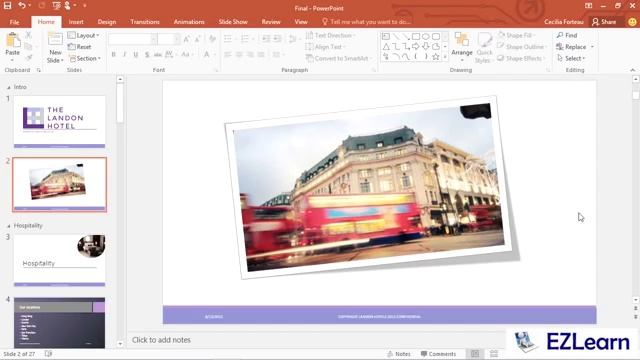Click the Clear Formatting icon
The width and height of the screenshot is (640, 360).
[212, 39]
